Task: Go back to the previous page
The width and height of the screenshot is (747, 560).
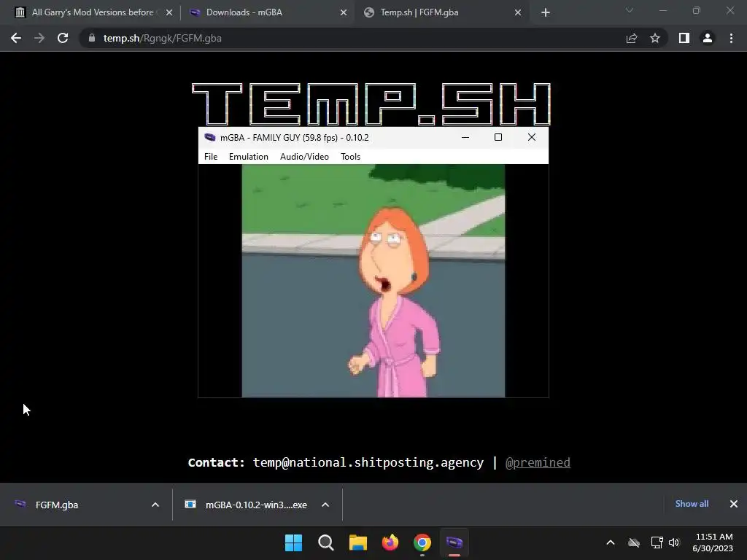Action: point(16,38)
